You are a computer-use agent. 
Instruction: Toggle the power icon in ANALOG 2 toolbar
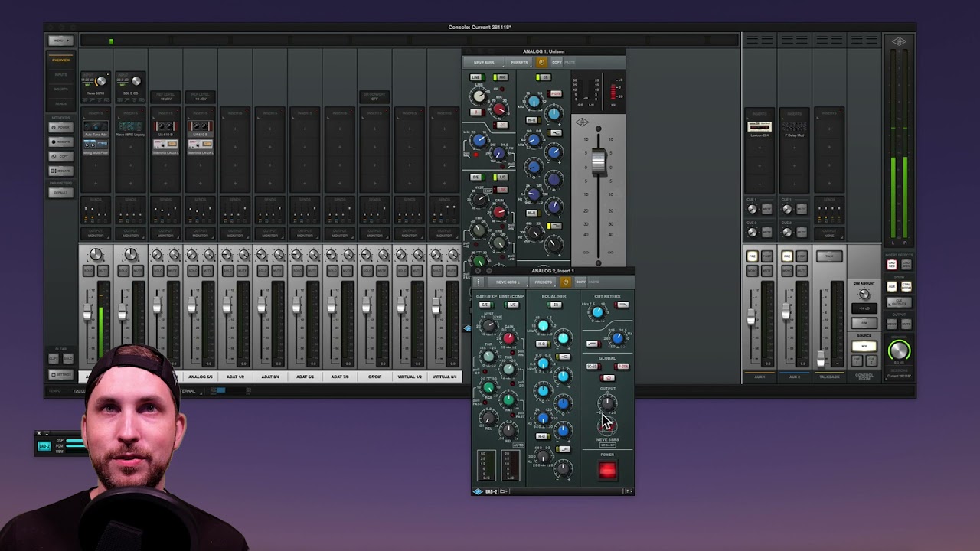[x=565, y=282]
